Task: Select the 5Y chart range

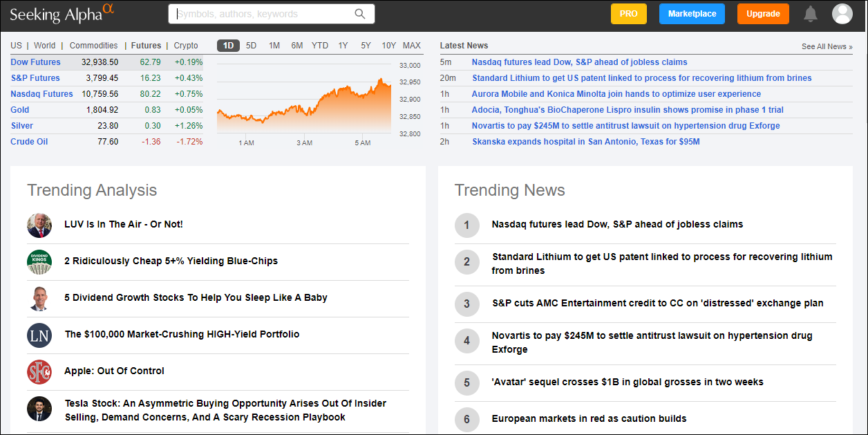Action: (366, 46)
